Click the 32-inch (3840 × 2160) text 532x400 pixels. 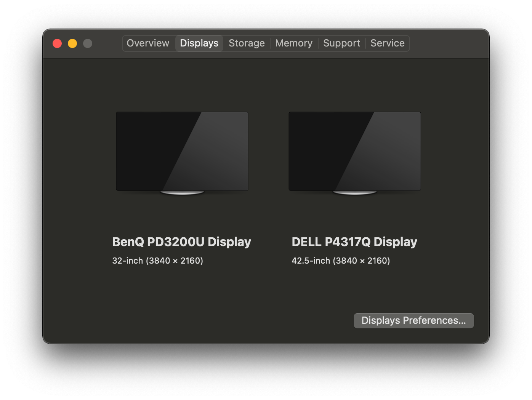[x=158, y=261]
